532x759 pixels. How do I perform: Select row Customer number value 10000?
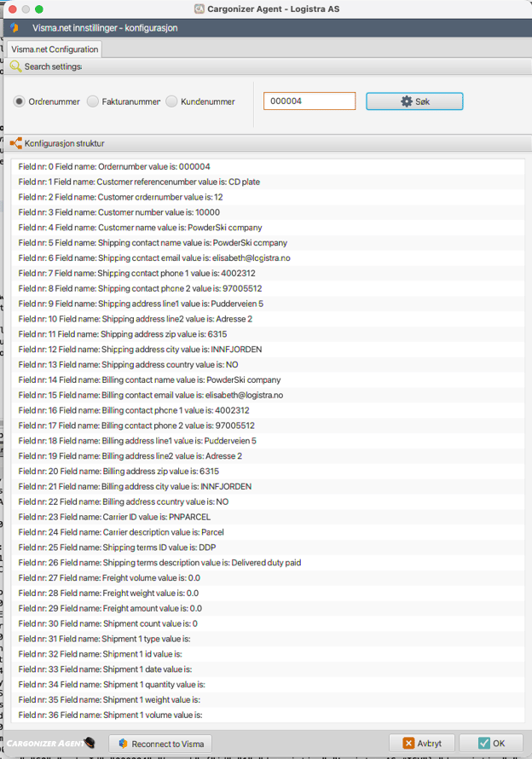pos(268,212)
